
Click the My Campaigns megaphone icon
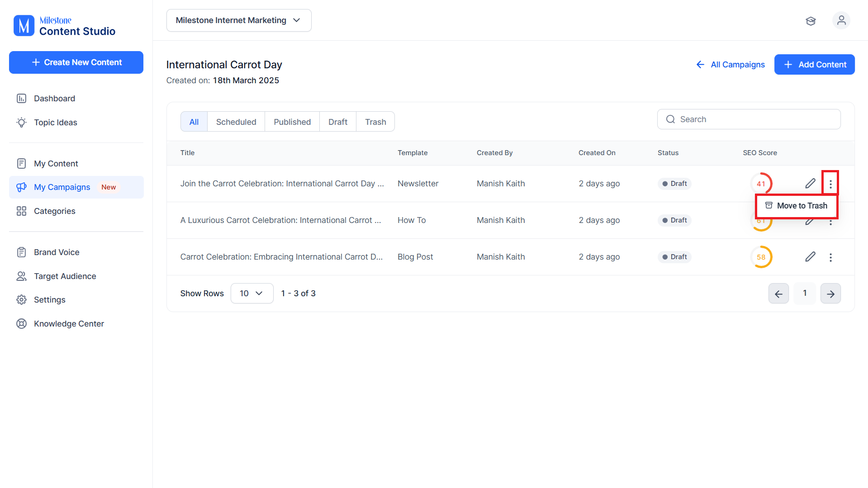point(21,187)
